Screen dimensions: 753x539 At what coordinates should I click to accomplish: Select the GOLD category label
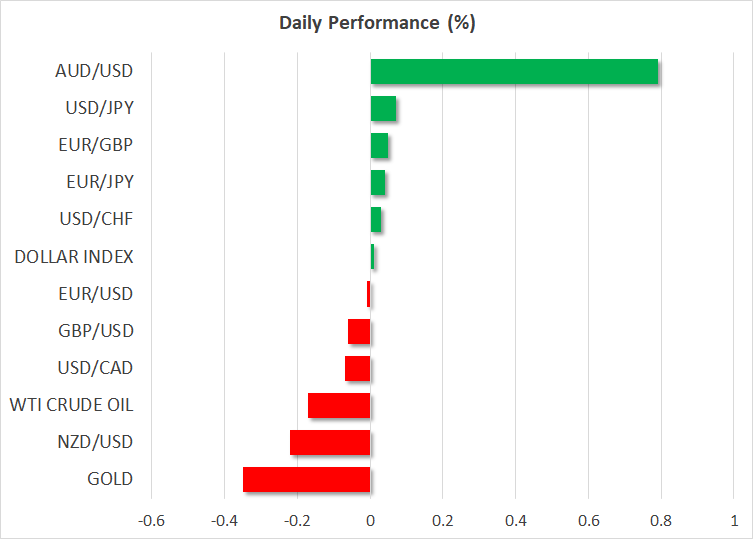(x=109, y=479)
